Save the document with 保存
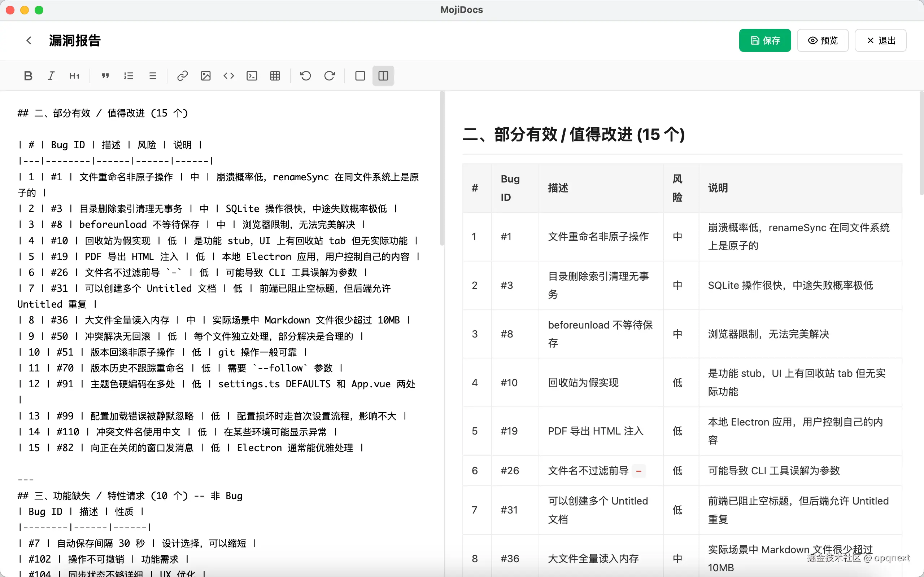The image size is (924, 577). 765,40
